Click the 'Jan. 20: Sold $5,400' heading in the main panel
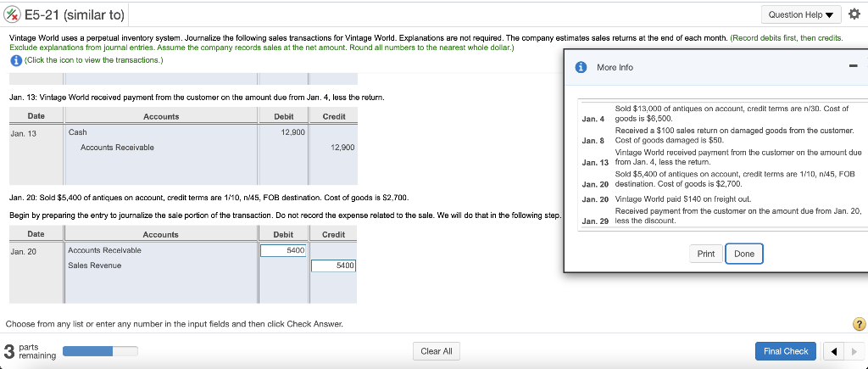The image size is (868, 369). tap(210, 198)
